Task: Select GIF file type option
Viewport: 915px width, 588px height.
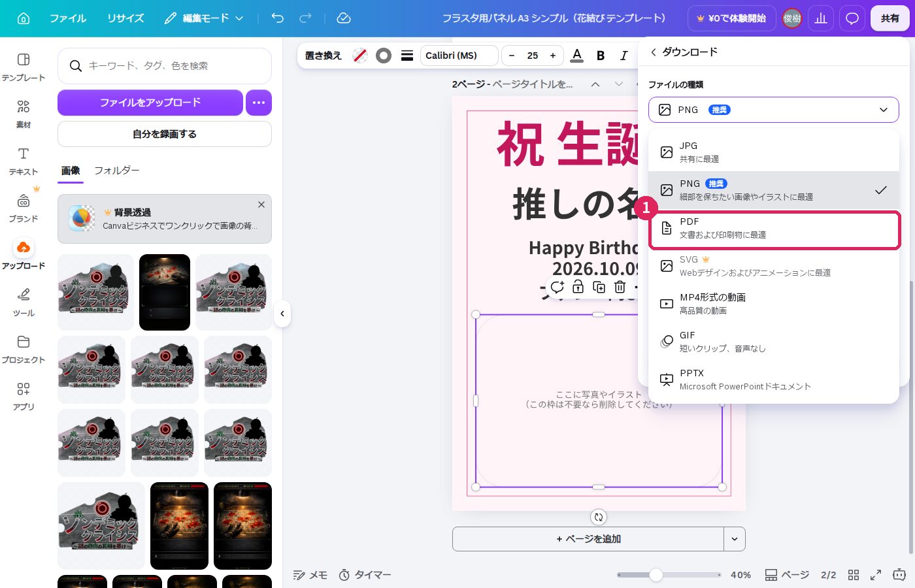Action: pyautogui.click(x=774, y=342)
